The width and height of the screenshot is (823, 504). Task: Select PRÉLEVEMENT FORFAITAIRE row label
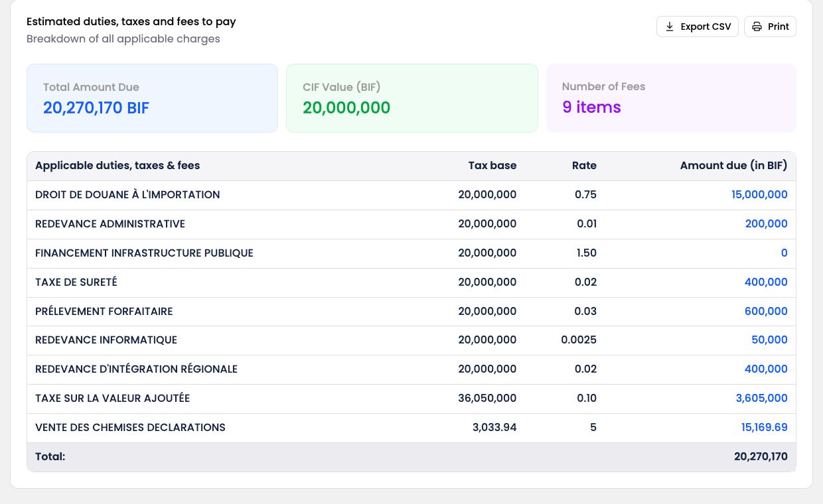coord(104,312)
